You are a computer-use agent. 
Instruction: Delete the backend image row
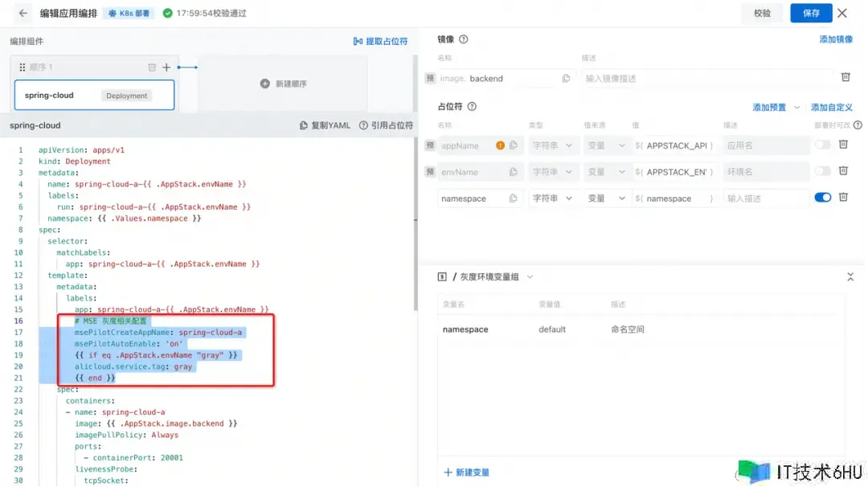(845, 77)
